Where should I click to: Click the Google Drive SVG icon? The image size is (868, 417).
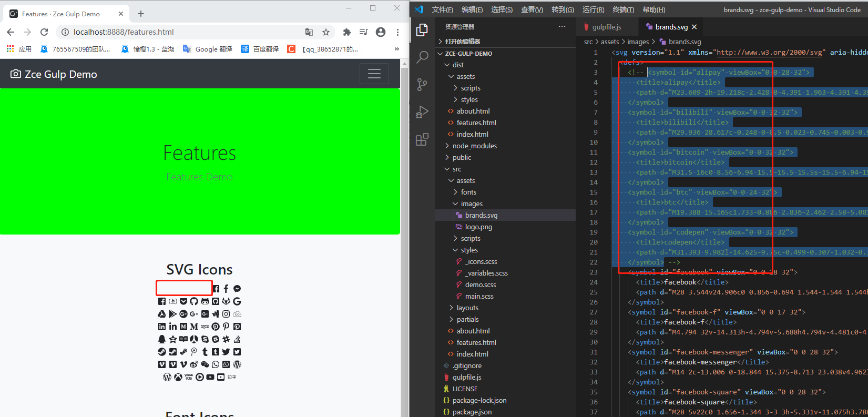tap(162, 314)
